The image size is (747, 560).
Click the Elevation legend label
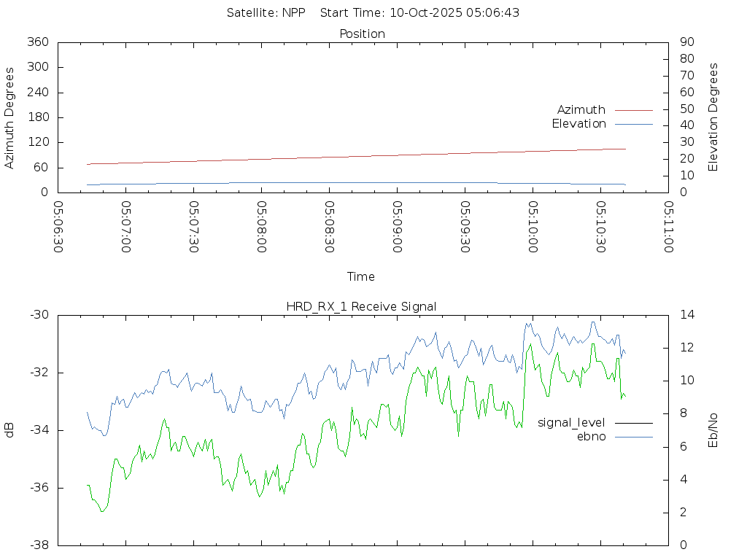[x=578, y=124]
